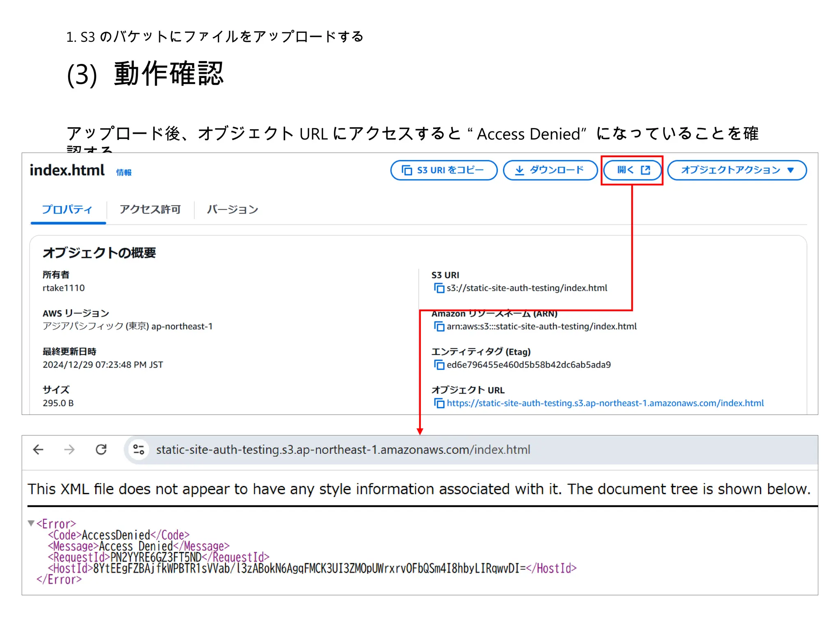Select the owner name rtake1110
Image resolution: width=840 pixels, height=630 pixels.
click(64, 288)
